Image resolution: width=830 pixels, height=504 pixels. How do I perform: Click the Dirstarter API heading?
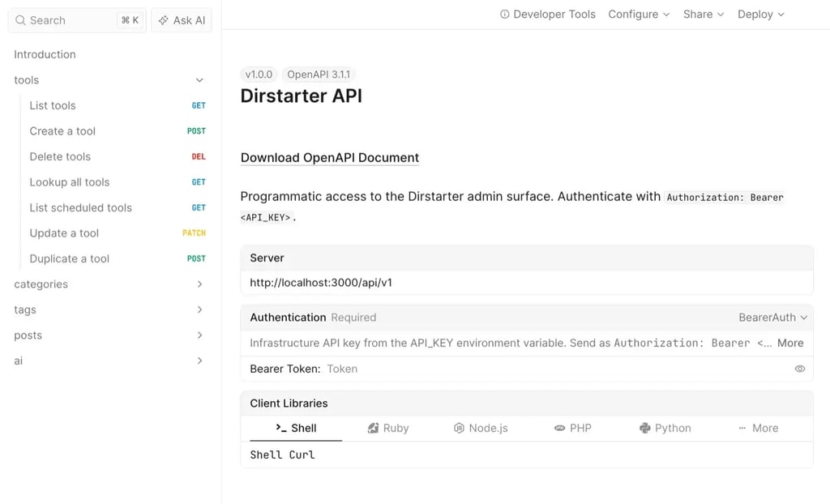tap(302, 96)
